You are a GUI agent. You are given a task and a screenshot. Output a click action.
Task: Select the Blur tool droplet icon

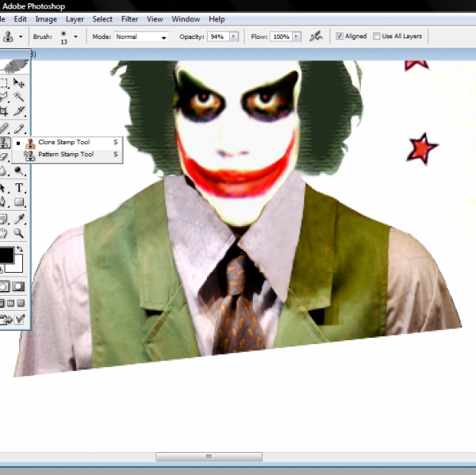pyautogui.click(x=4, y=171)
